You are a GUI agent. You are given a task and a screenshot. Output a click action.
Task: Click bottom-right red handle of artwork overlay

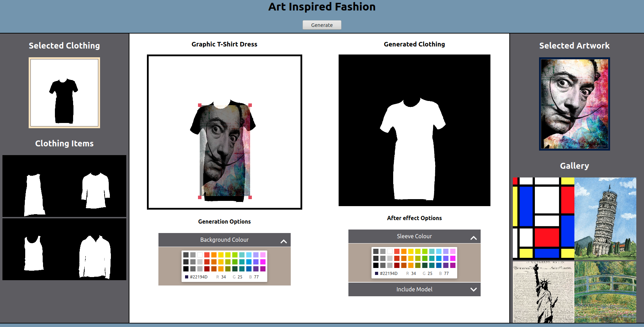tap(250, 197)
